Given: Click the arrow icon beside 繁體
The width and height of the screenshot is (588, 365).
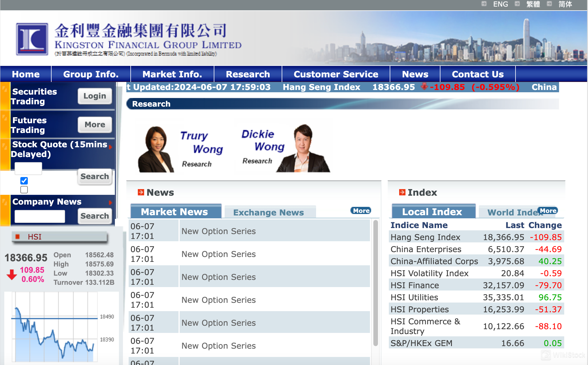Looking at the screenshot, I should 517,4.
